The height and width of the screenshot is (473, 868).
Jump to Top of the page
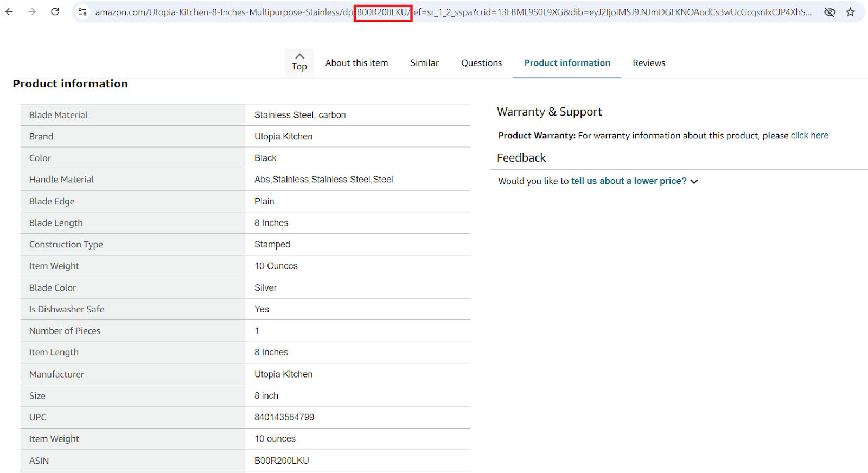click(x=299, y=62)
